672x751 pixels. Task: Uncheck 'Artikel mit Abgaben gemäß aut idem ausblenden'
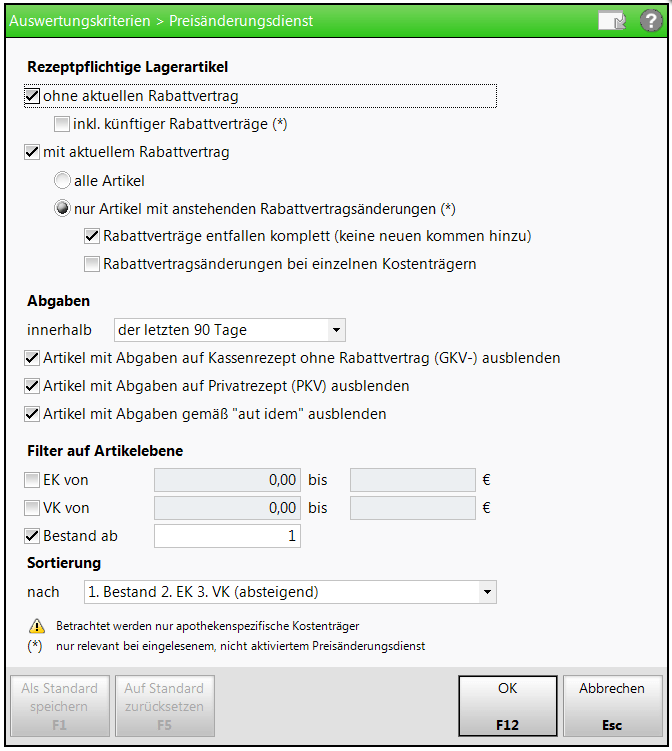(x=32, y=414)
